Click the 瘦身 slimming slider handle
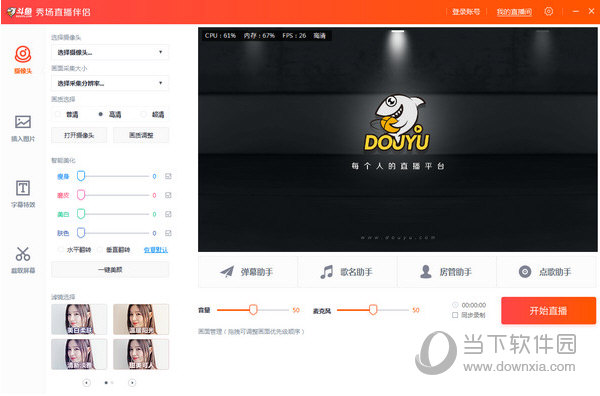 (81, 176)
